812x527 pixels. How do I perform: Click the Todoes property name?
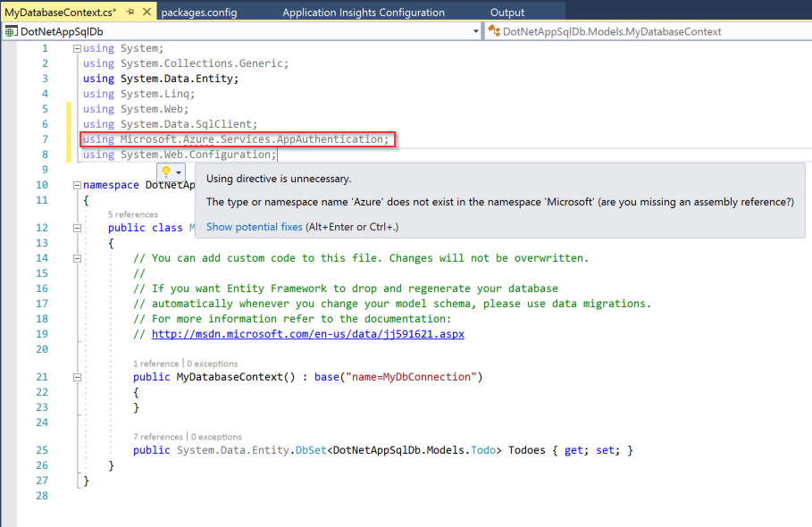[527, 450]
